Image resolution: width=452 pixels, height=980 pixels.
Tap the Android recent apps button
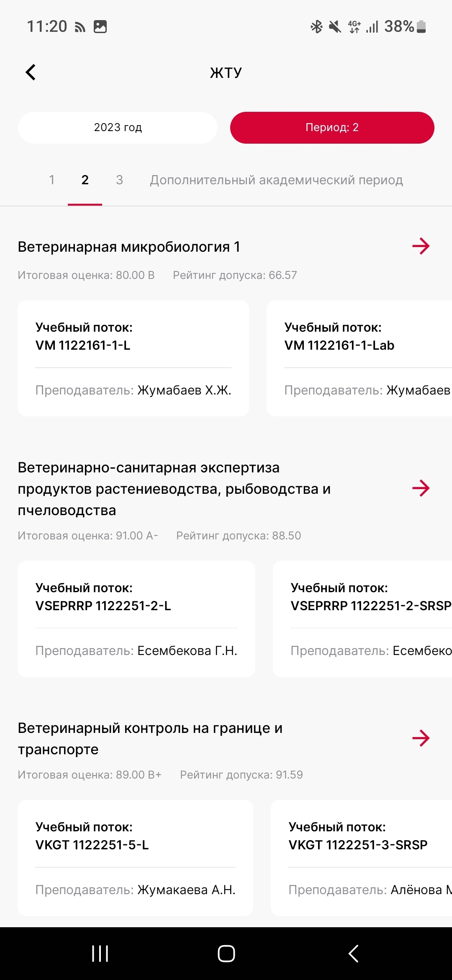tap(100, 954)
